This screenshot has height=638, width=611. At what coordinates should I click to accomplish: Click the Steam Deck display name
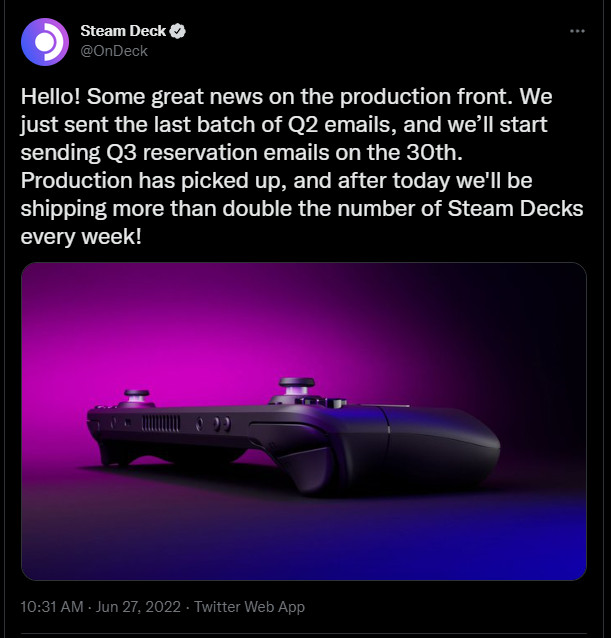122,32
